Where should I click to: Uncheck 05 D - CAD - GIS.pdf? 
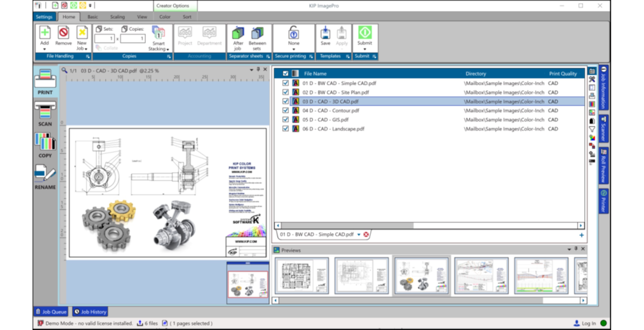pos(285,119)
